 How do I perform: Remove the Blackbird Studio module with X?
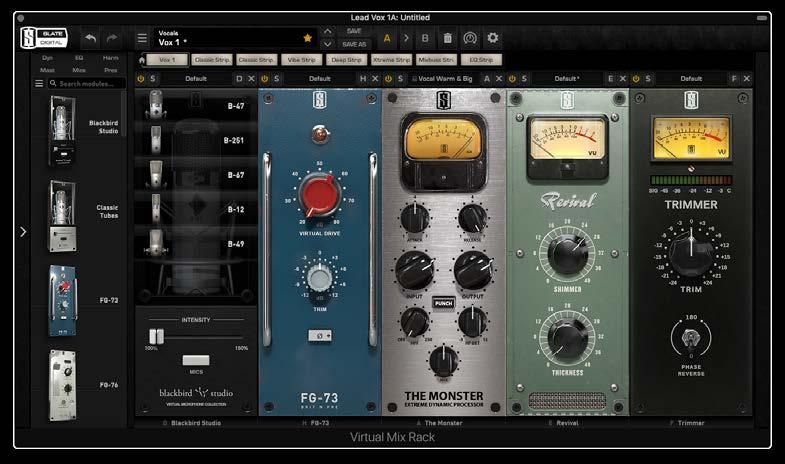pos(251,79)
